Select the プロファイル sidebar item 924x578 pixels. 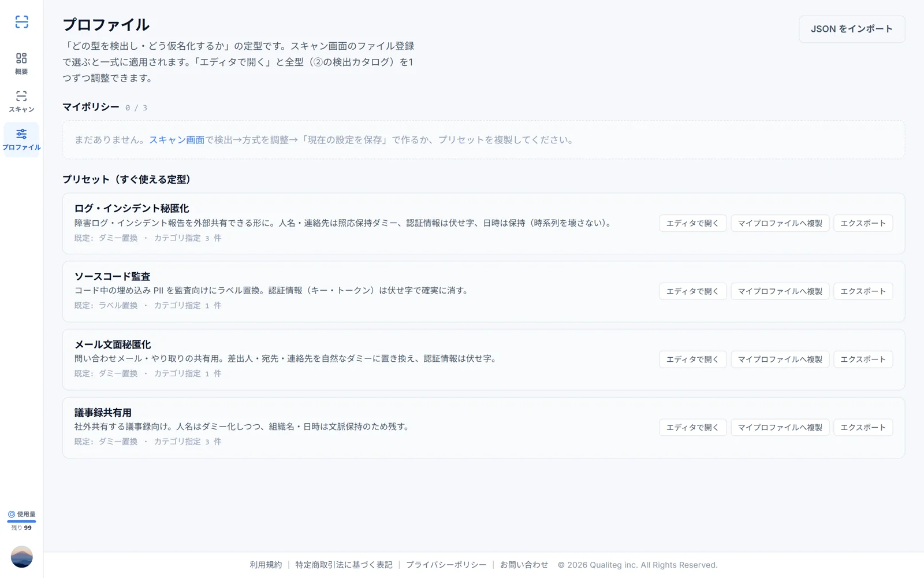click(x=21, y=139)
